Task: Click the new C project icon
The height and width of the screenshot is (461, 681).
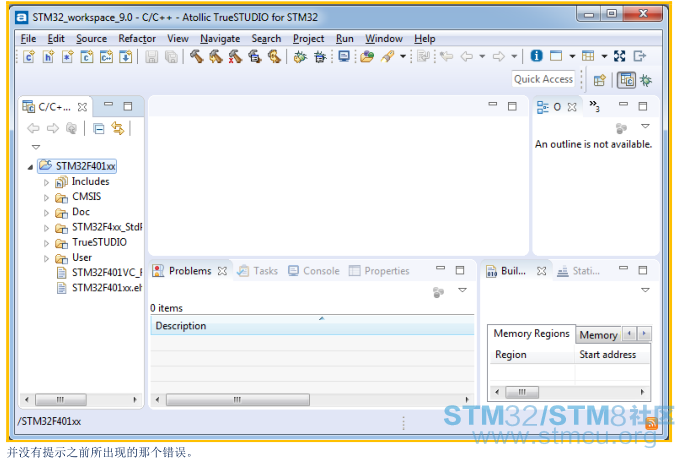Action: (x=87, y=56)
